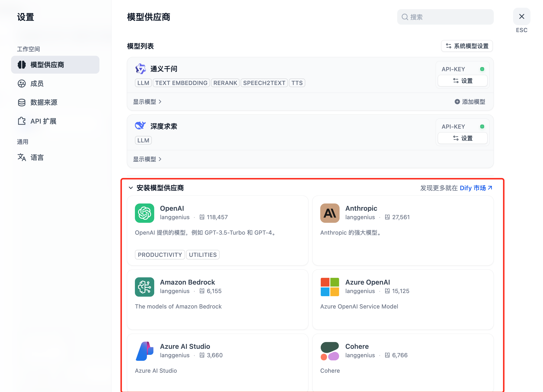Screen dimensions: 543x392
Task: Click the OpenAI provider logo icon
Action: (144, 213)
